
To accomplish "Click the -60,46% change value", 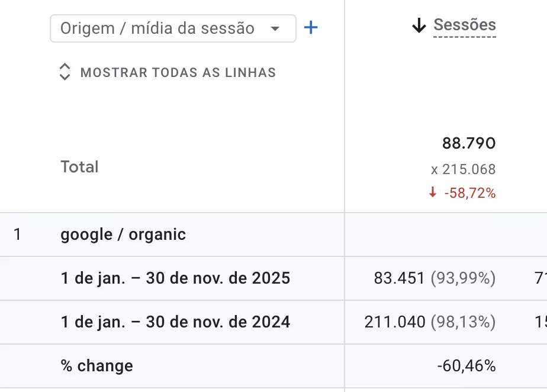I will click(x=466, y=366).
